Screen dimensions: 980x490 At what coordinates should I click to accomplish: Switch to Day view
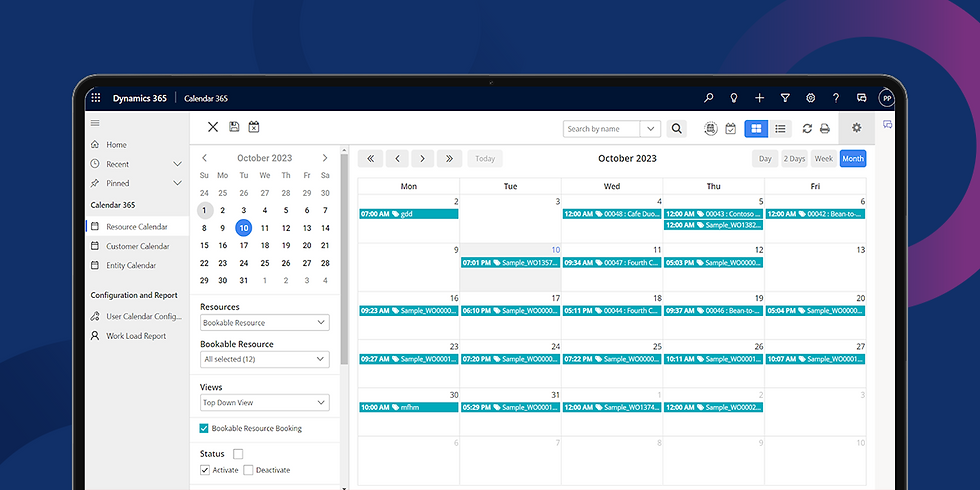point(765,159)
